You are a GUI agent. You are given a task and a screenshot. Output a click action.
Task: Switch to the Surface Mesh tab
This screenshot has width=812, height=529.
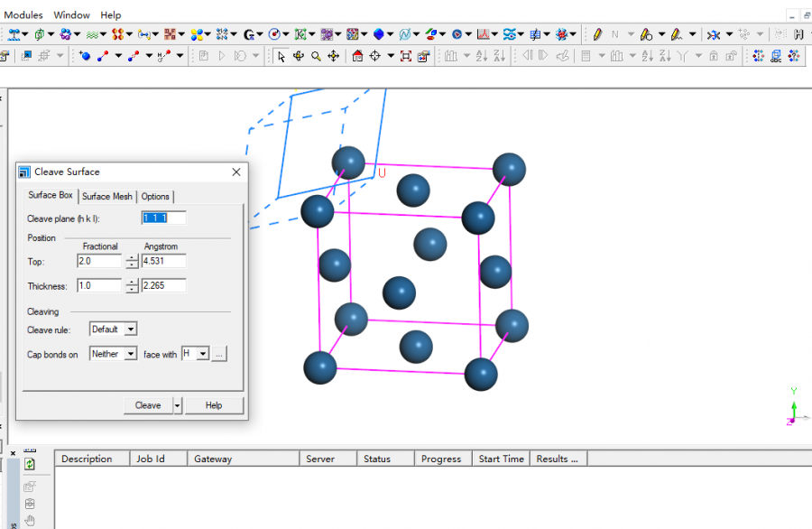pyautogui.click(x=107, y=196)
